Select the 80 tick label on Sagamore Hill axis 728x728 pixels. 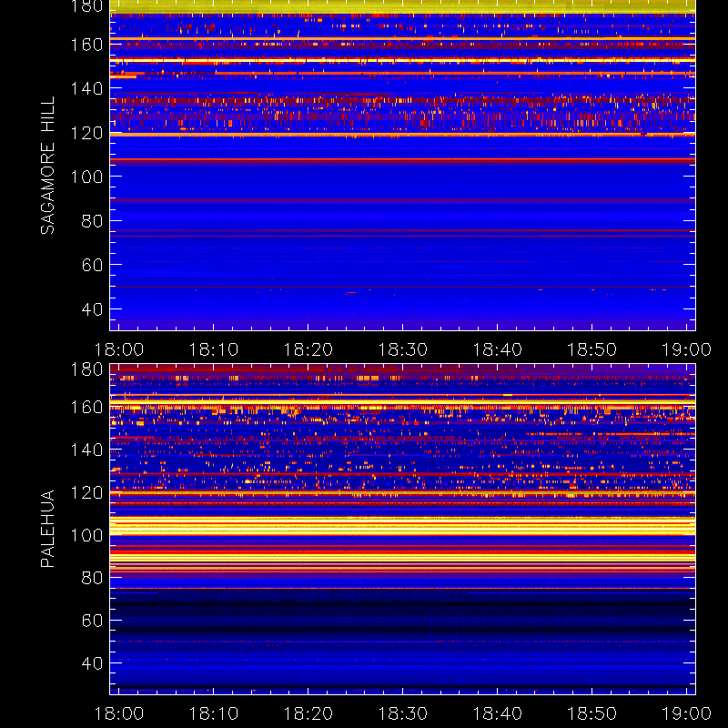pyautogui.click(x=92, y=221)
